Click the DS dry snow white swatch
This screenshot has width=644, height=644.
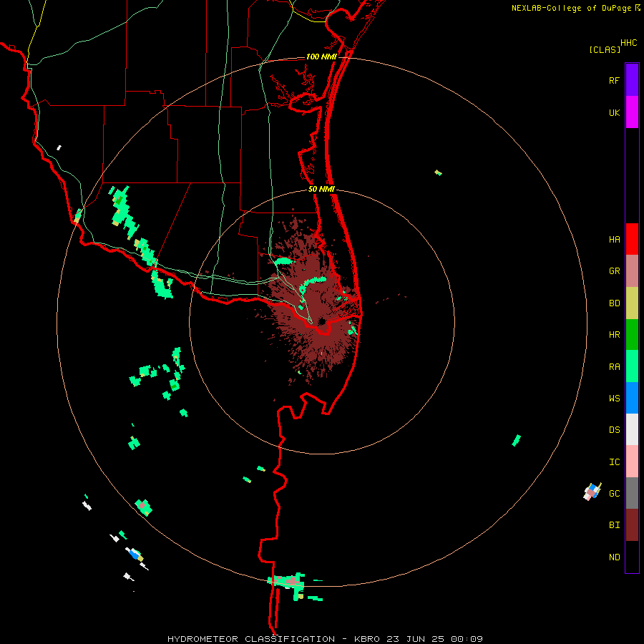click(x=632, y=429)
